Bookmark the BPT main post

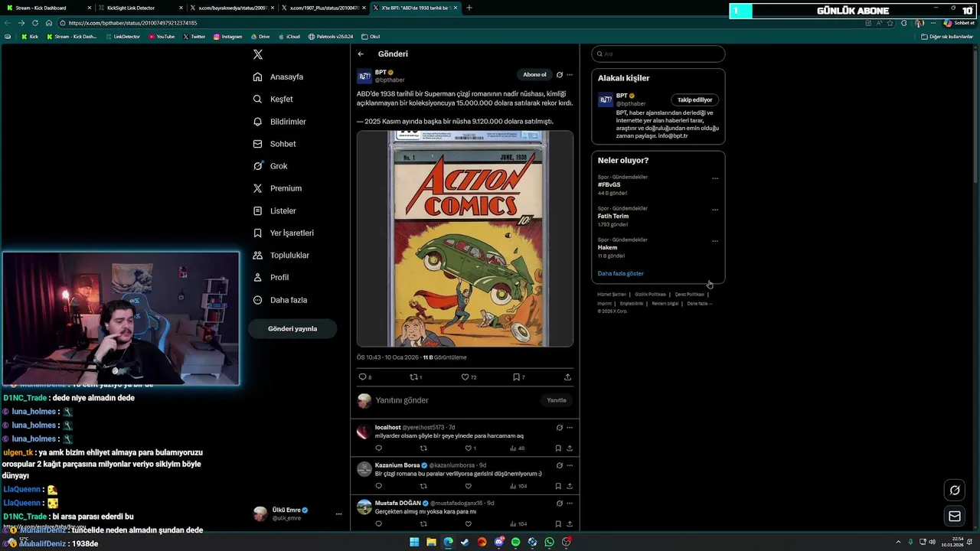(516, 377)
